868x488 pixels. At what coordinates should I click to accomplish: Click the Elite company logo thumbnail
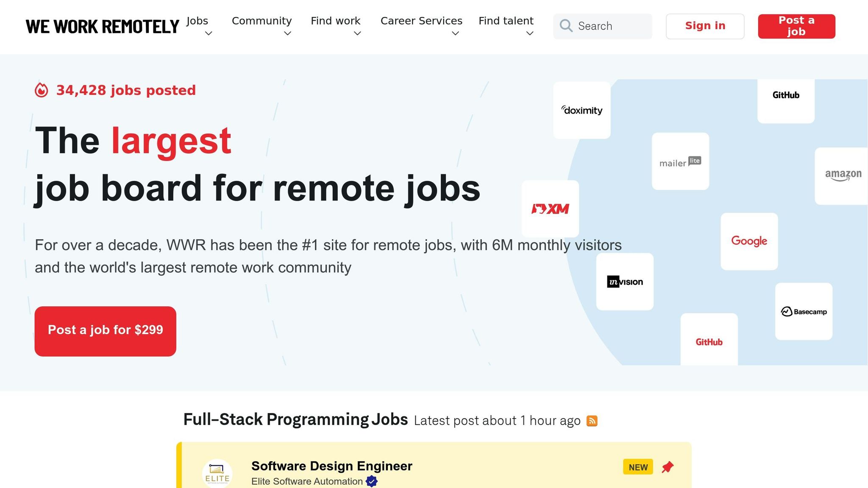coord(217,474)
